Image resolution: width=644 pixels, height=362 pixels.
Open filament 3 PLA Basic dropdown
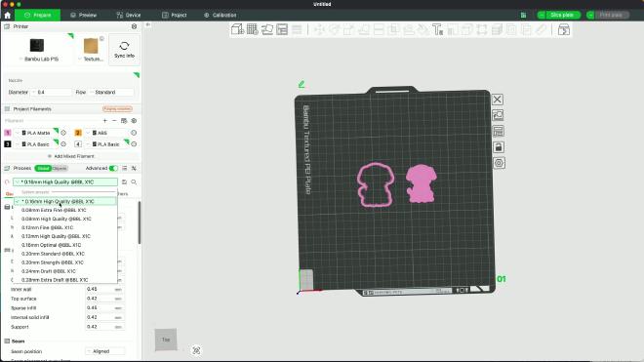tap(38, 144)
